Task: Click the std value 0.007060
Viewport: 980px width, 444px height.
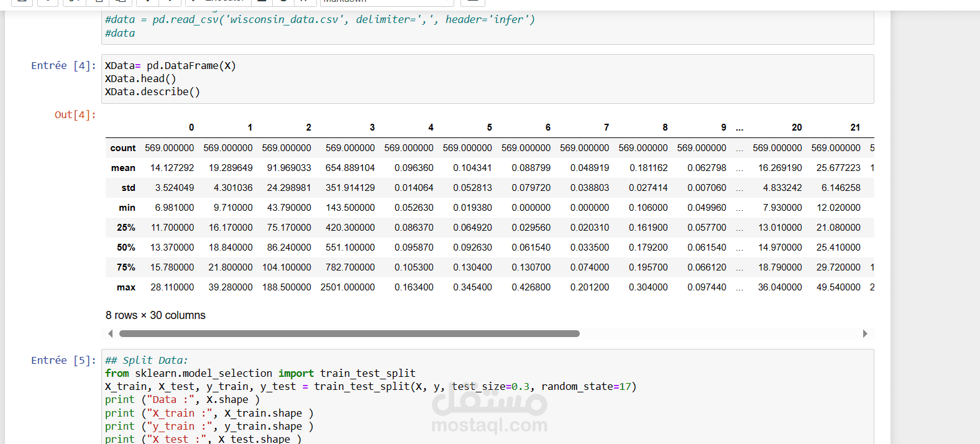Action: (x=707, y=188)
